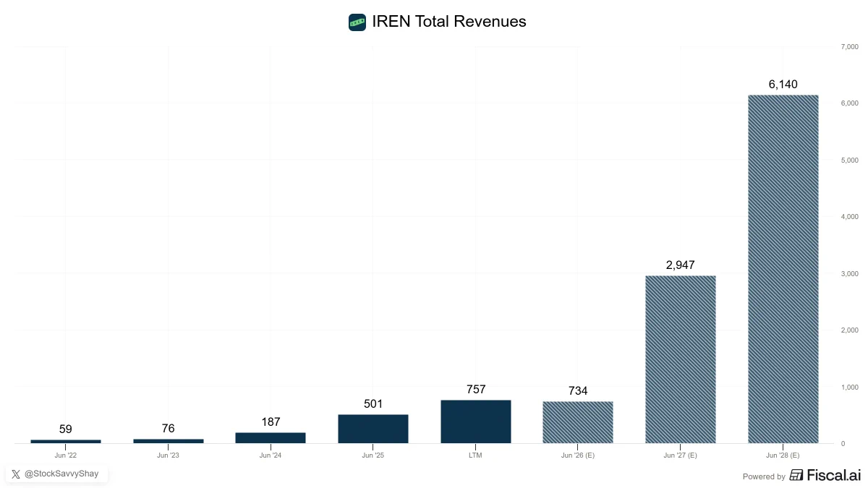Screen dimensions: 868x488
Task: Click the Jun '23 axis label
Action: click(x=169, y=455)
